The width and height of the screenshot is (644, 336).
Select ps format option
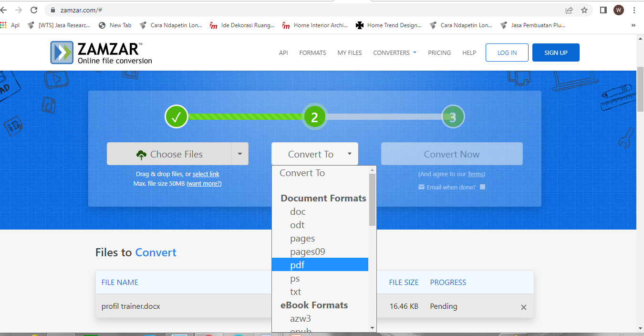coord(320,278)
